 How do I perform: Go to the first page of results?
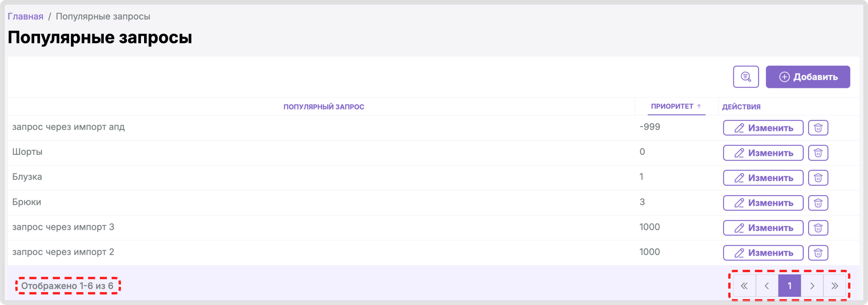coord(744,286)
